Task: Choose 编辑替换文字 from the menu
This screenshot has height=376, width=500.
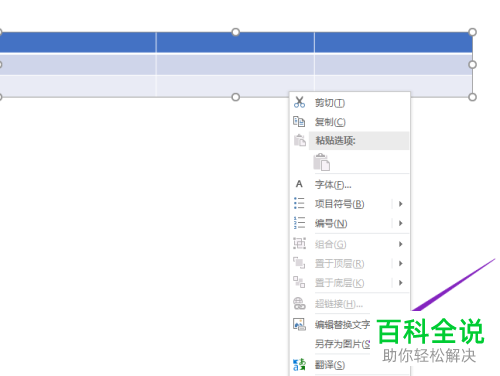Action: [342, 324]
